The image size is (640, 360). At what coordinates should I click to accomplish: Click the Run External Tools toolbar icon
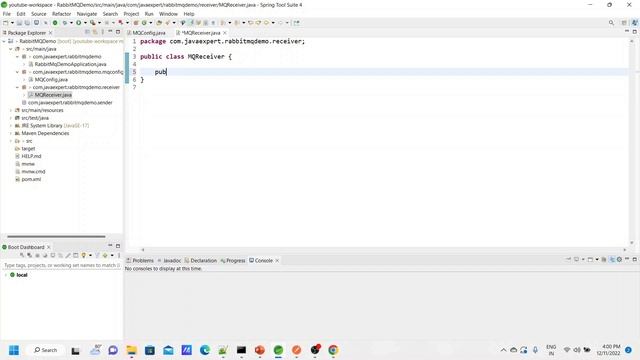click(93, 23)
